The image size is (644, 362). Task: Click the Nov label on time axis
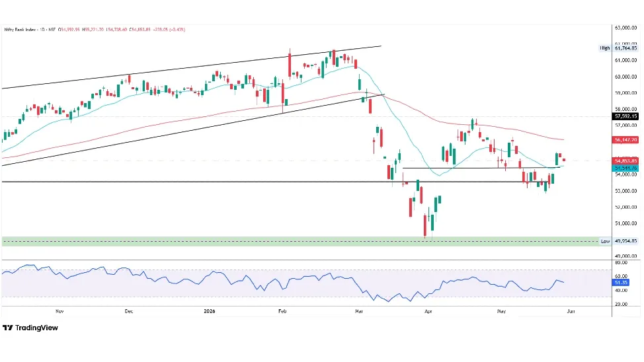tap(60, 311)
